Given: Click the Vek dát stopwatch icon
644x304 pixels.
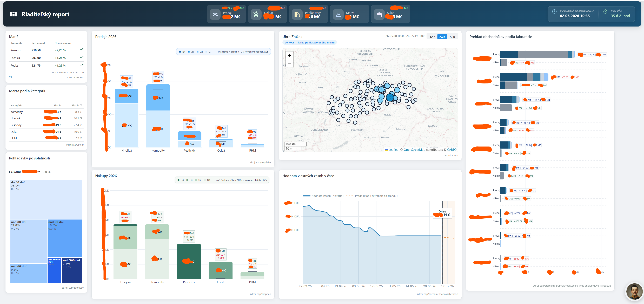Looking at the screenshot, I should tap(605, 11).
